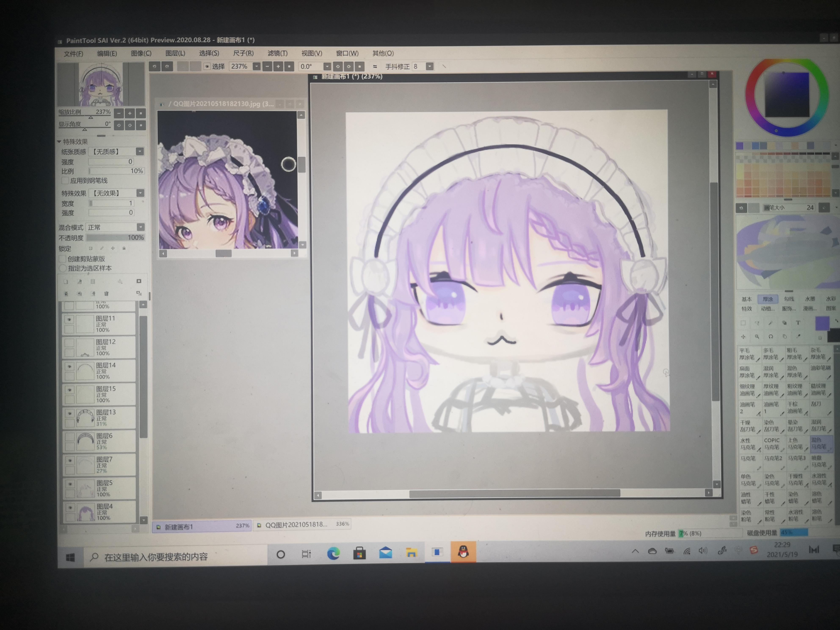The width and height of the screenshot is (840, 630).
Task: Select the Rotate view tool
Action: tap(771, 336)
